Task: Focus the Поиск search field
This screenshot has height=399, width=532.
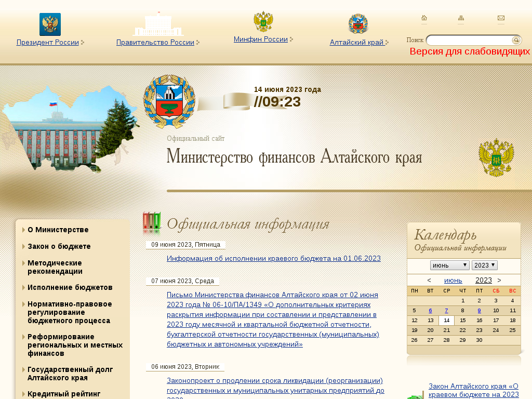Action: (x=469, y=41)
